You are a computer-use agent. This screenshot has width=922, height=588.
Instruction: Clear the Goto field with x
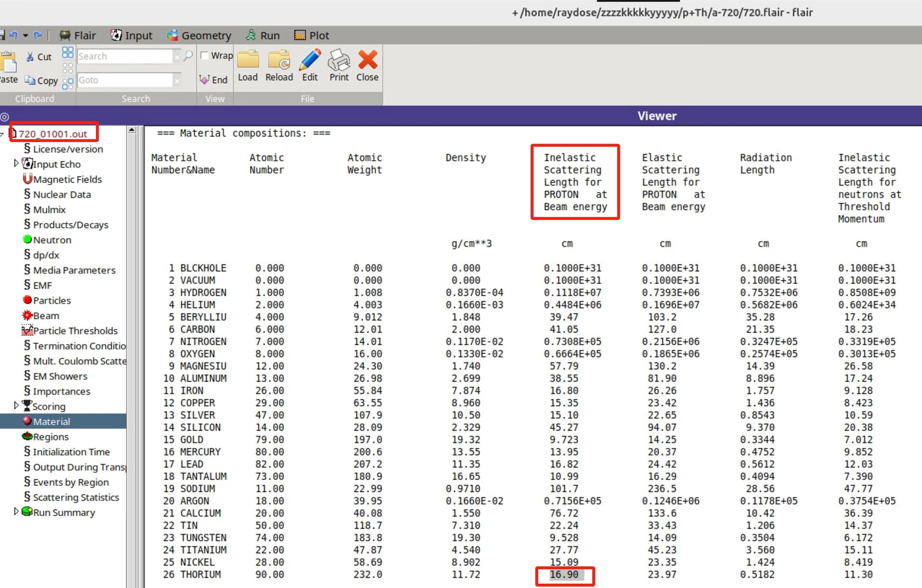pos(177,81)
